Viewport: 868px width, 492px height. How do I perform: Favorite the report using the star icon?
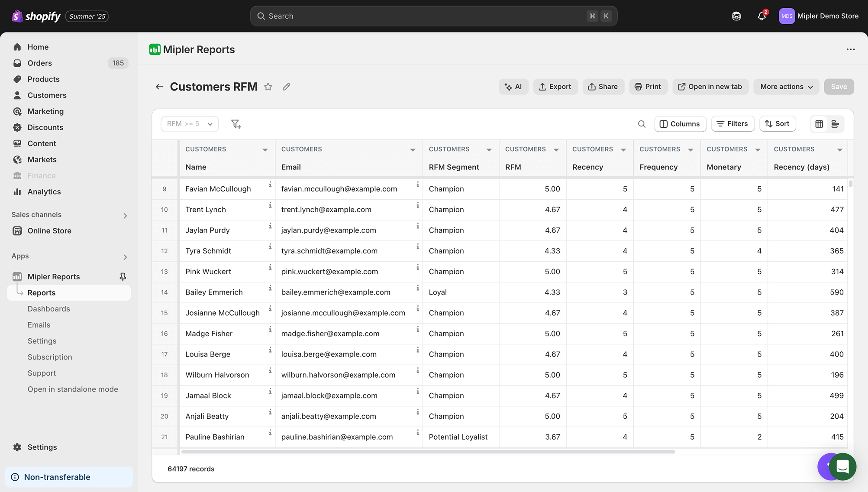click(x=268, y=87)
